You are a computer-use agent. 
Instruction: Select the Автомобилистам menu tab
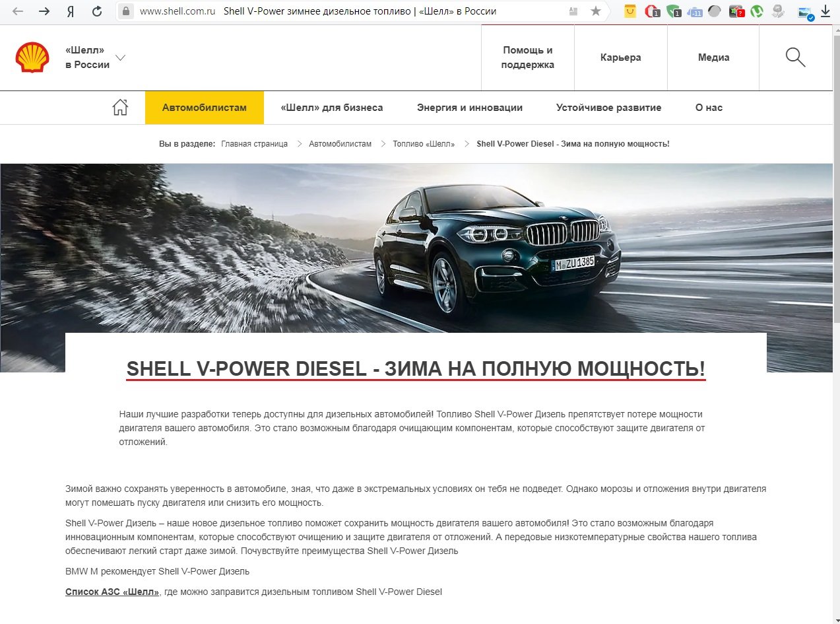coord(205,108)
